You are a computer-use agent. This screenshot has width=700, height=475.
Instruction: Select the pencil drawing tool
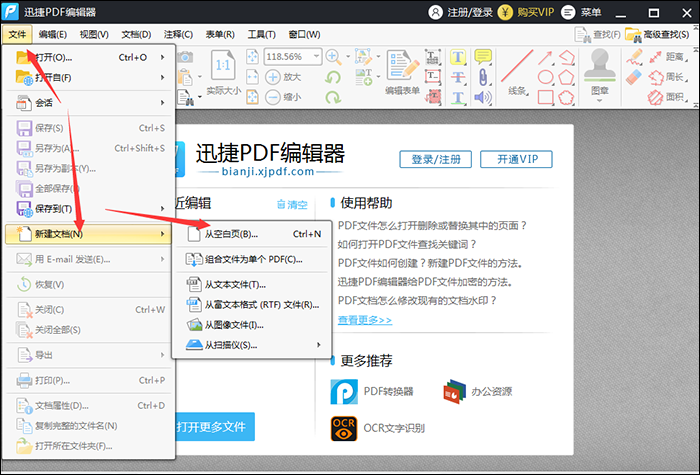634,57
